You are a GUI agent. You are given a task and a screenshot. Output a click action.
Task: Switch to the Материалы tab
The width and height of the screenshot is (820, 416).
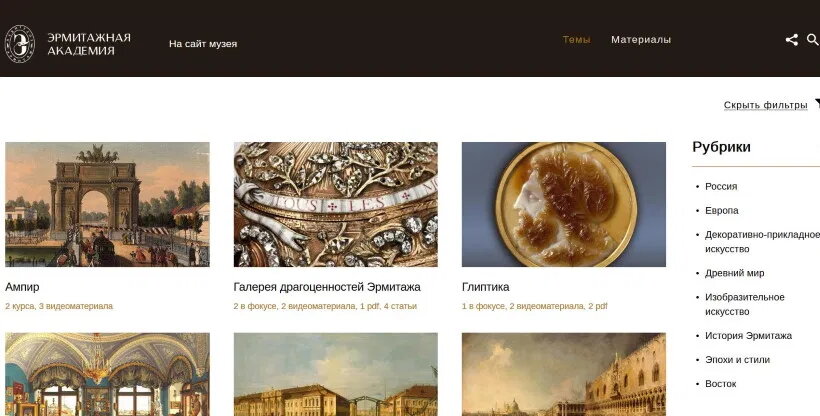[x=641, y=40]
